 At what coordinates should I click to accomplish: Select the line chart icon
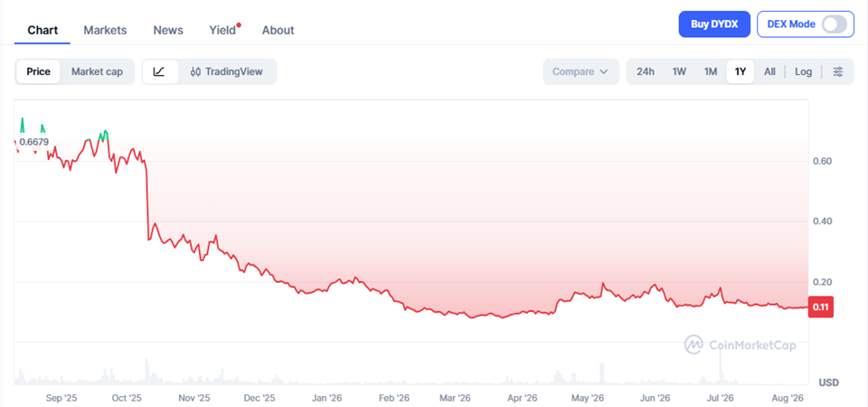[159, 71]
